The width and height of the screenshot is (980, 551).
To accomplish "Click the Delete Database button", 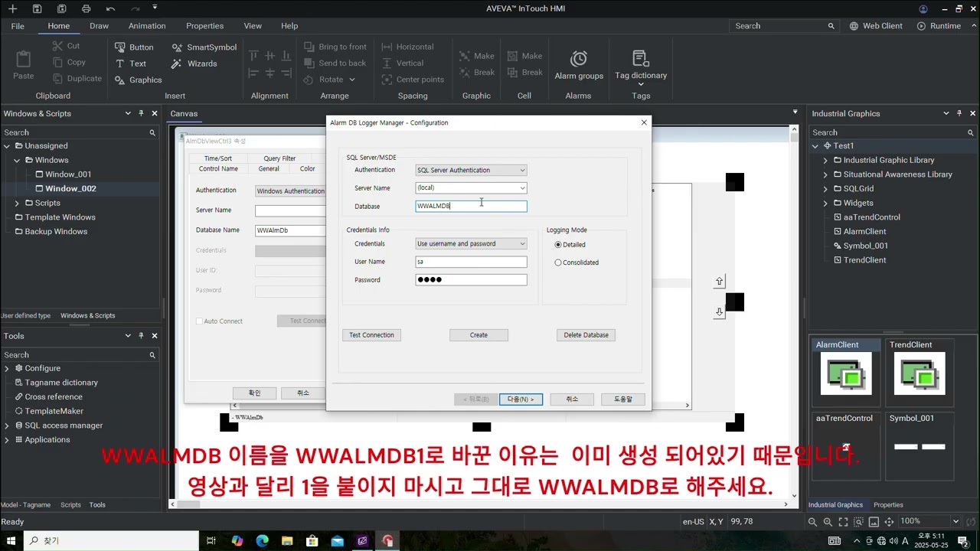I will coord(586,335).
